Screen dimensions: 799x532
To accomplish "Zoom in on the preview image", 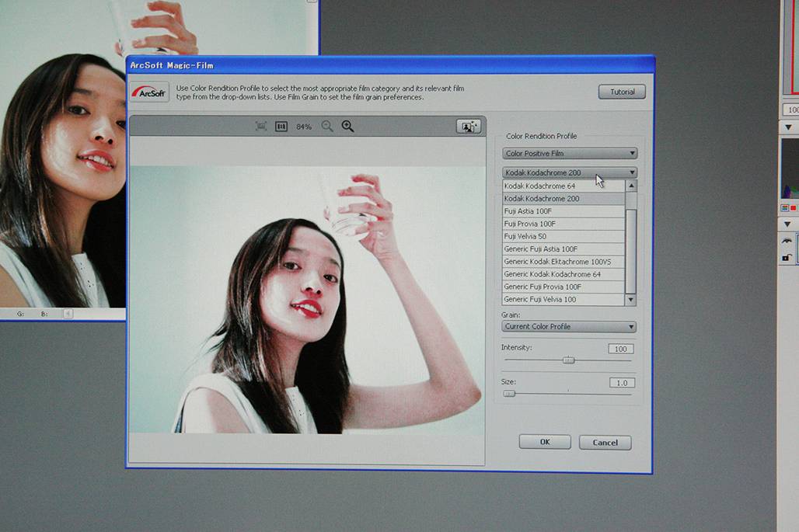I will point(348,127).
